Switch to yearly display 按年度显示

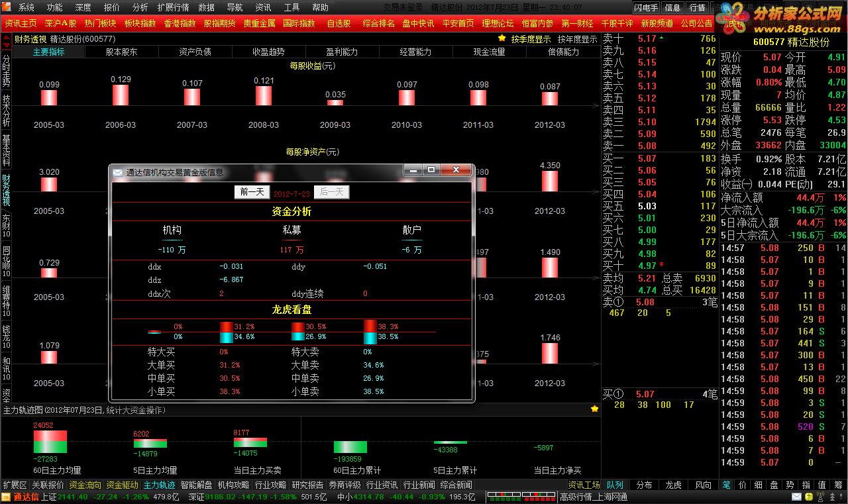click(x=577, y=38)
